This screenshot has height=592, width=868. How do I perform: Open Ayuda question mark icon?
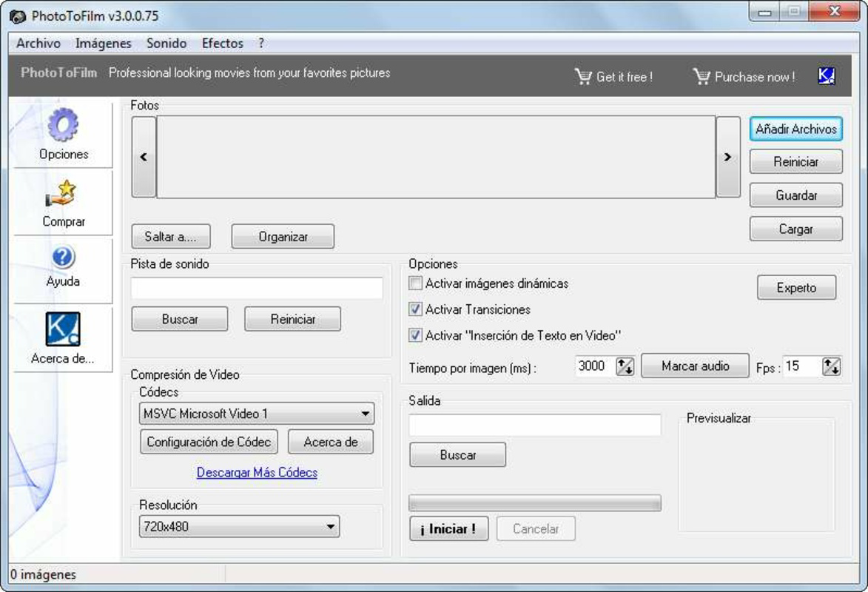pos(63,257)
